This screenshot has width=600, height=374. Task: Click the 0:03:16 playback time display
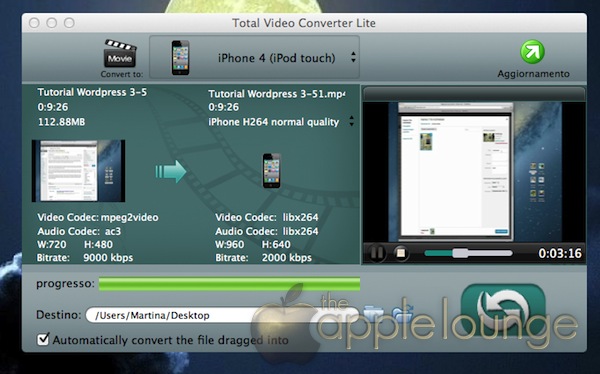pos(560,253)
